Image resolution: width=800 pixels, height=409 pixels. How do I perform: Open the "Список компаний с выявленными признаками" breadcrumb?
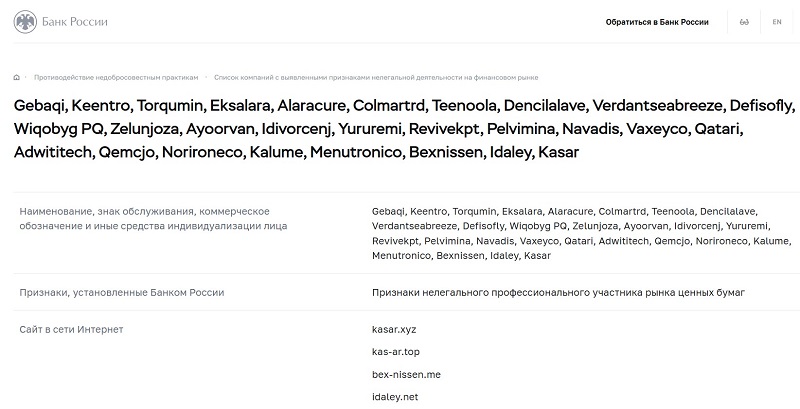point(383,76)
